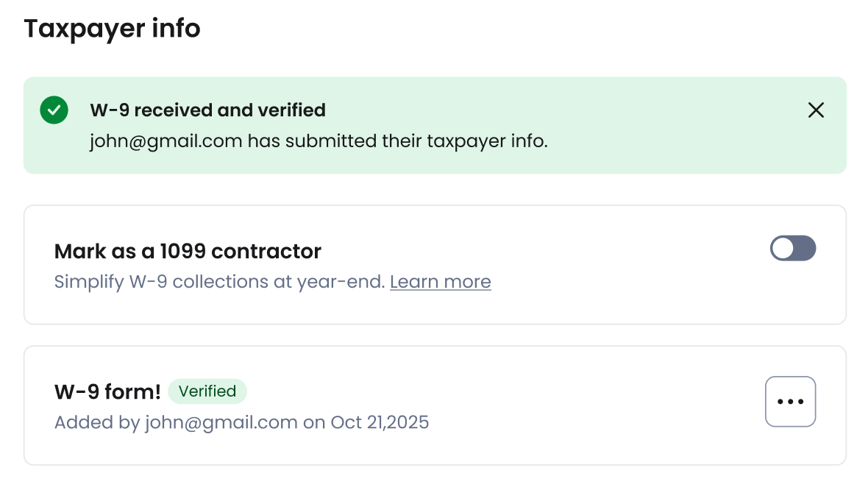Viewport: 868px width, 479px height.
Task: Click john@gmail.com in the green banner
Action: pyautogui.click(x=166, y=141)
